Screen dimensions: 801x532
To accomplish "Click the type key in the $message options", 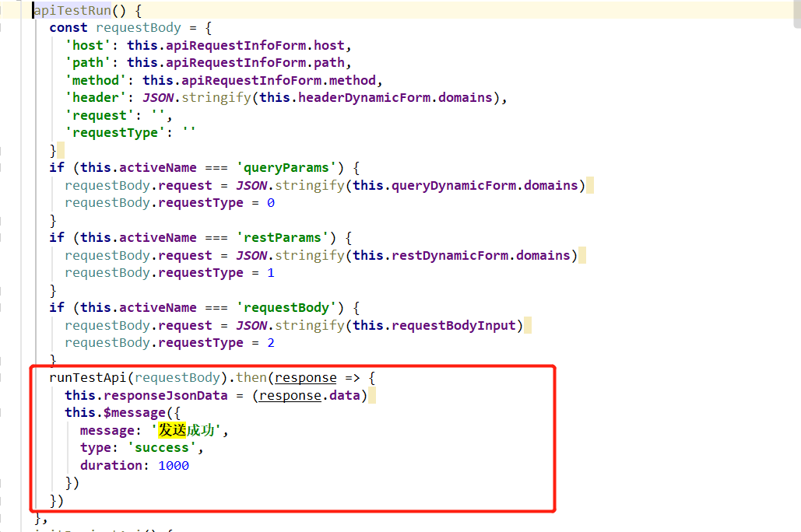I will [x=96, y=448].
